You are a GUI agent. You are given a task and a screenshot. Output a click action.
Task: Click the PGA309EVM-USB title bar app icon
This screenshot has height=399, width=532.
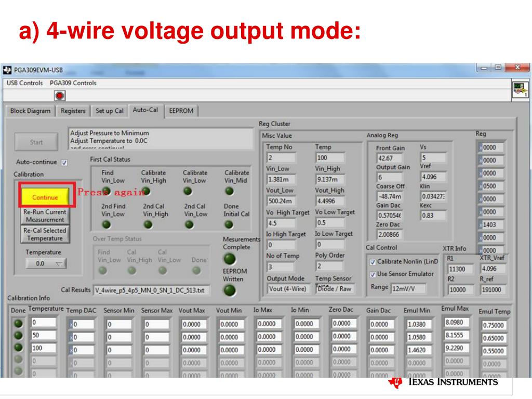7,70
